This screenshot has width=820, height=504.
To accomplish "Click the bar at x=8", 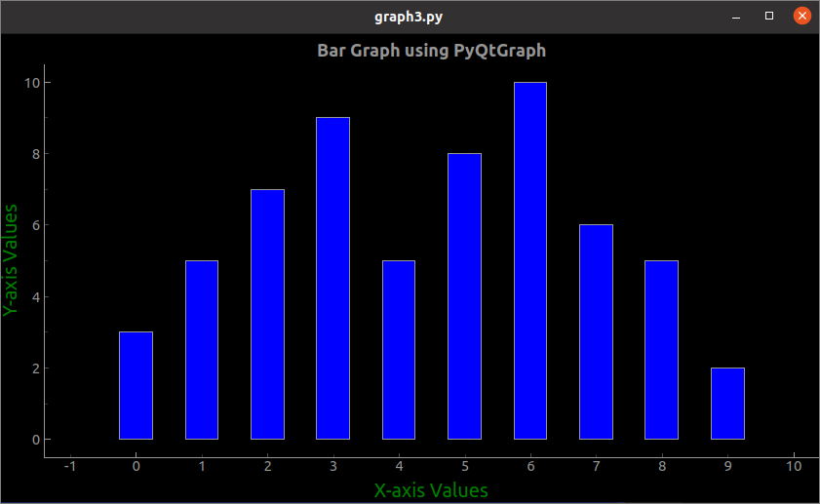I will point(661,350).
